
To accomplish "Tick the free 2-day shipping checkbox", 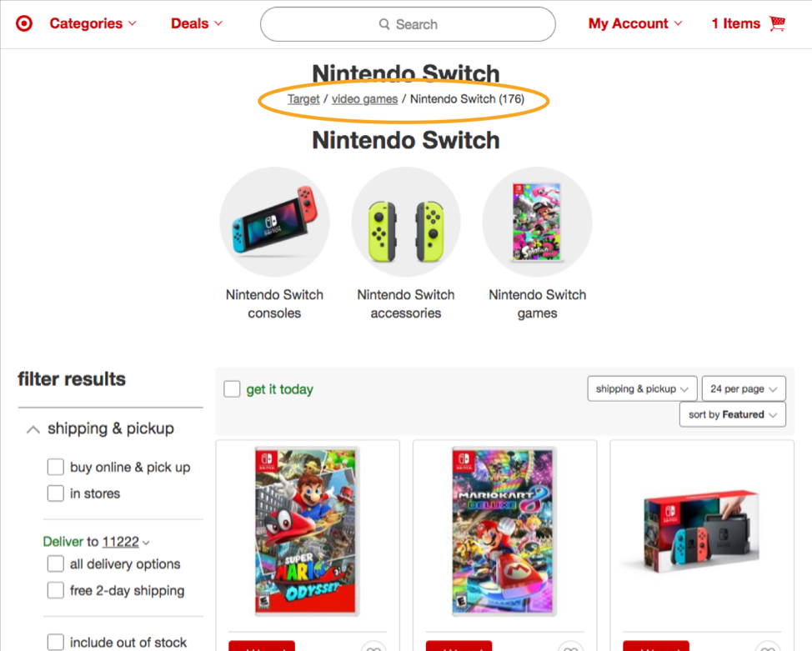I will 55,590.
